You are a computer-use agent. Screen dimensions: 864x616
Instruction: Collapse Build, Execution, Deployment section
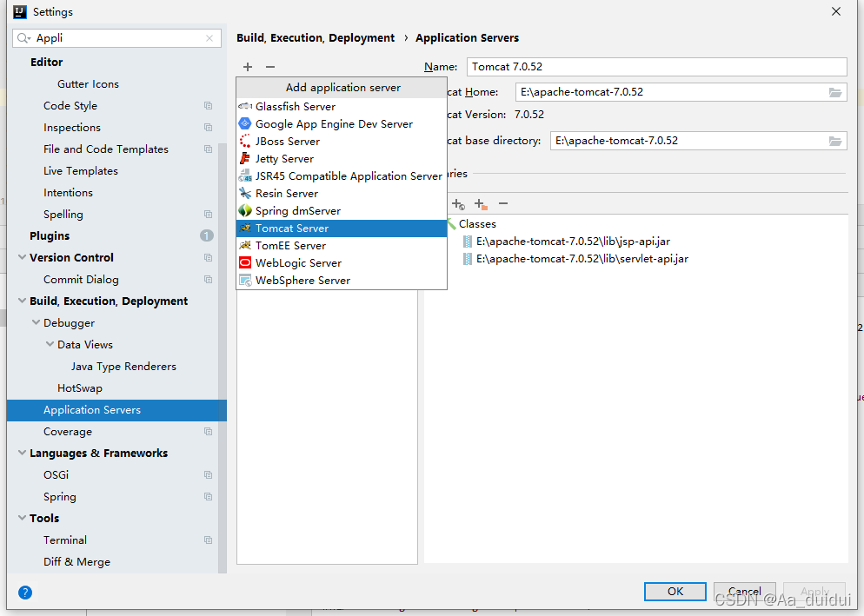click(x=22, y=301)
